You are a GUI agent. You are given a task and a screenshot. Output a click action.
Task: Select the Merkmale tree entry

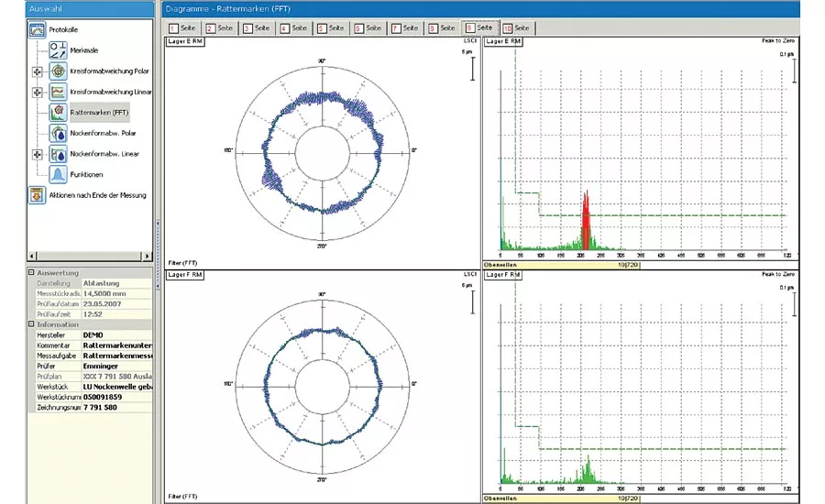click(84, 50)
